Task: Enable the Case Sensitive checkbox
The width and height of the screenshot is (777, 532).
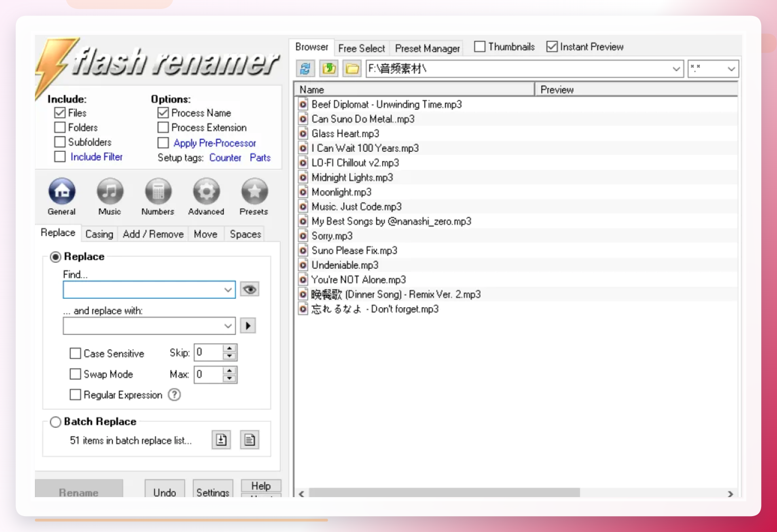Action: click(75, 353)
